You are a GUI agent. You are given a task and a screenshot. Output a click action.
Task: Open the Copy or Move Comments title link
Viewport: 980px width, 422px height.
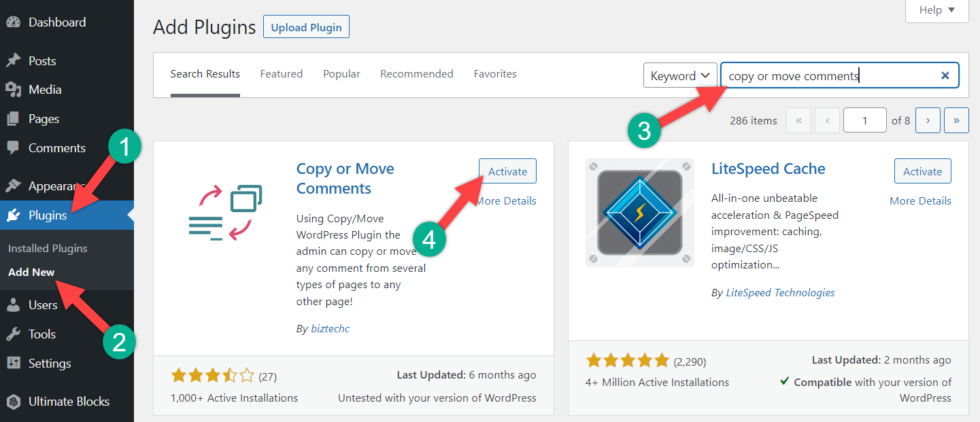pos(345,179)
